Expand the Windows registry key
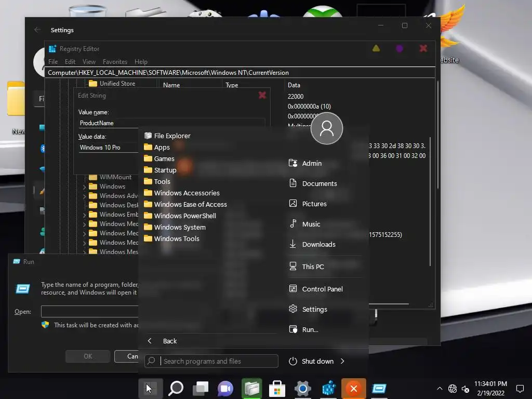Screen dimensions: 532x399 (x=85, y=187)
